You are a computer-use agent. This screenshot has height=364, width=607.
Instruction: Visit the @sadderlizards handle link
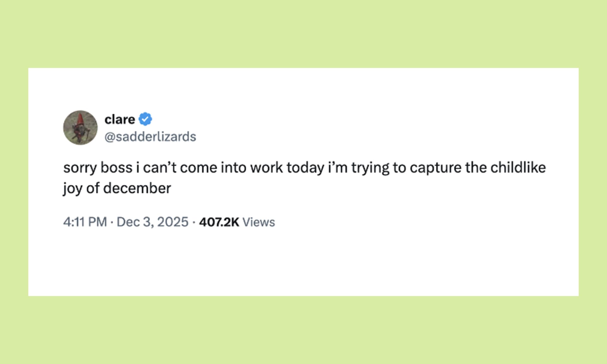[150, 137]
